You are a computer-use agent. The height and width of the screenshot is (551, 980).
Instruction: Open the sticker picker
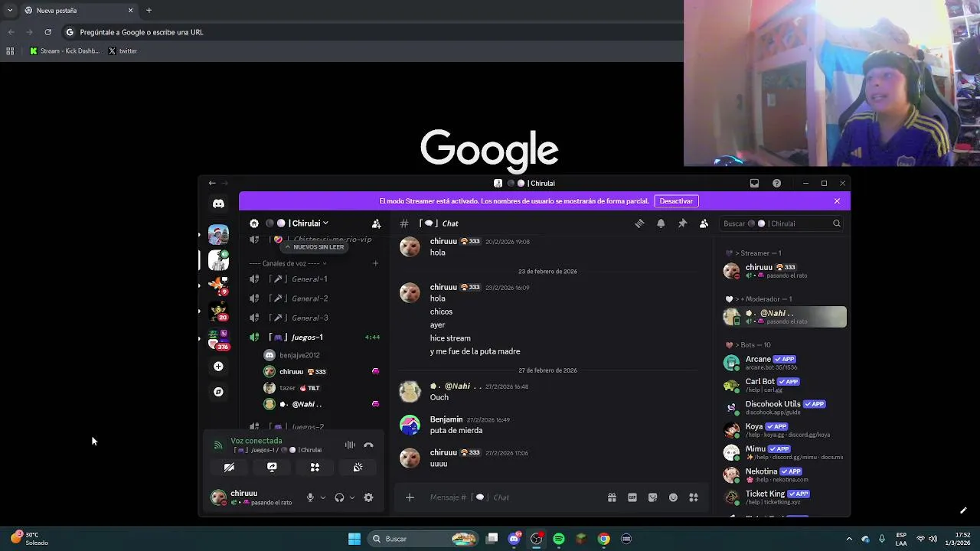tap(652, 497)
